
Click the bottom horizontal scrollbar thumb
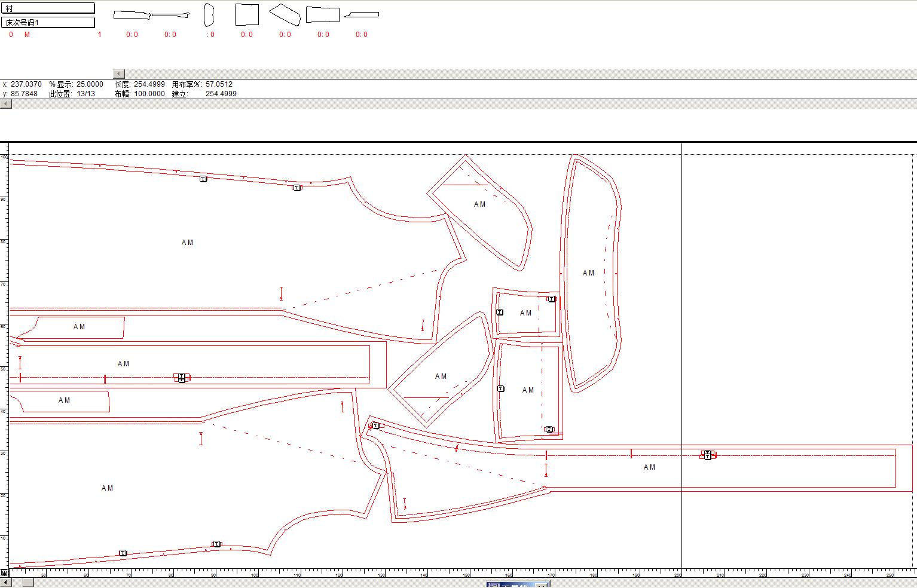click(27, 582)
